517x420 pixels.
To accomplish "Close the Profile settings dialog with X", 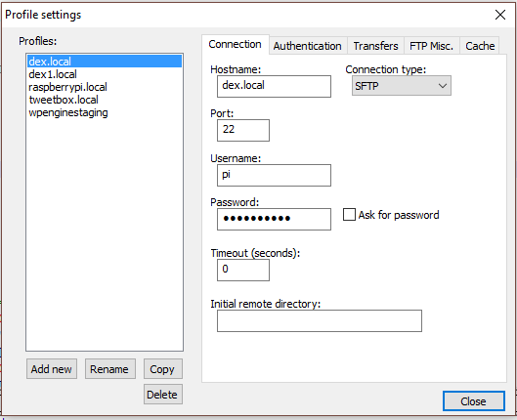I will (500, 15).
